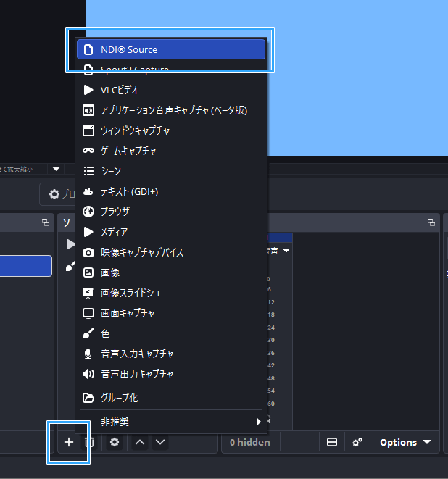The width and height of the screenshot is (448, 479).
Task: Open the Options dropdown in mixer
Action: tap(405, 442)
